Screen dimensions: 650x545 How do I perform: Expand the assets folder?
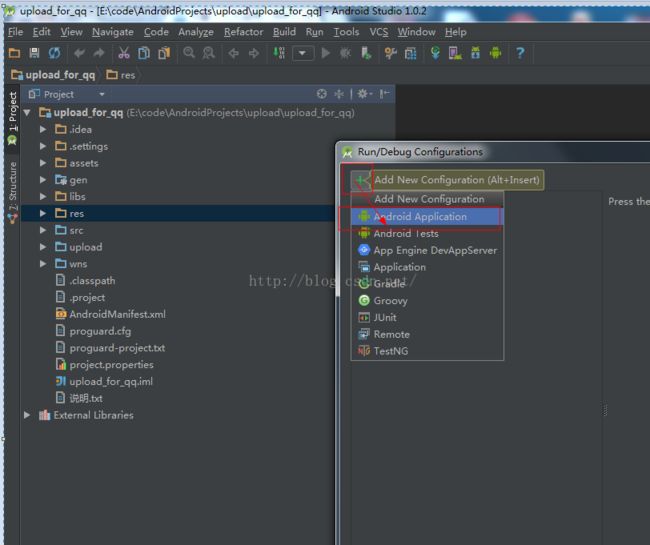click(43, 163)
